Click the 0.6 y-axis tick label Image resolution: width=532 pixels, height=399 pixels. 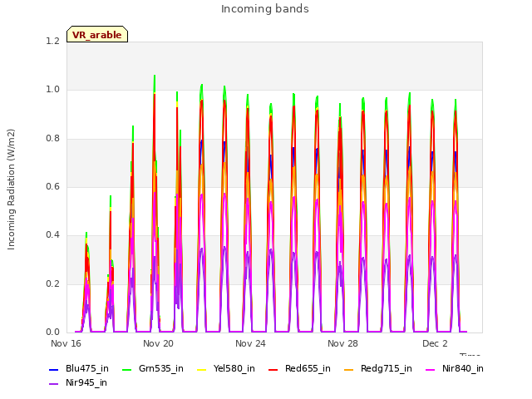pos(52,186)
